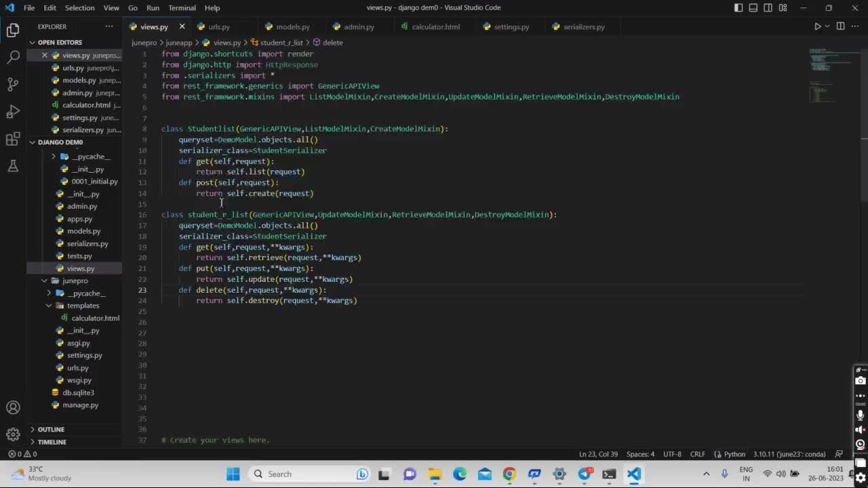The image size is (868, 488).
Task: Open the Manage gear icon
Action: point(13,434)
